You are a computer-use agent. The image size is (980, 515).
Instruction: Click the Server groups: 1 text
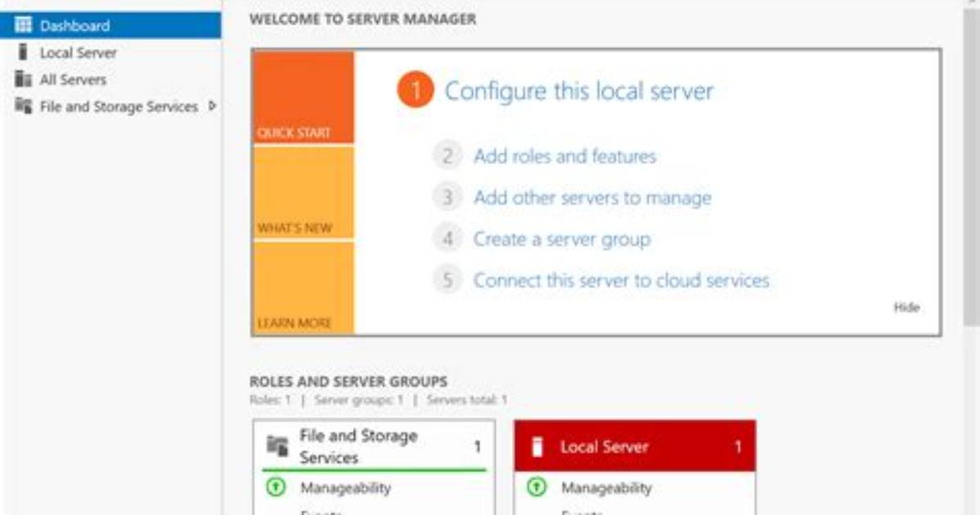[359, 400]
